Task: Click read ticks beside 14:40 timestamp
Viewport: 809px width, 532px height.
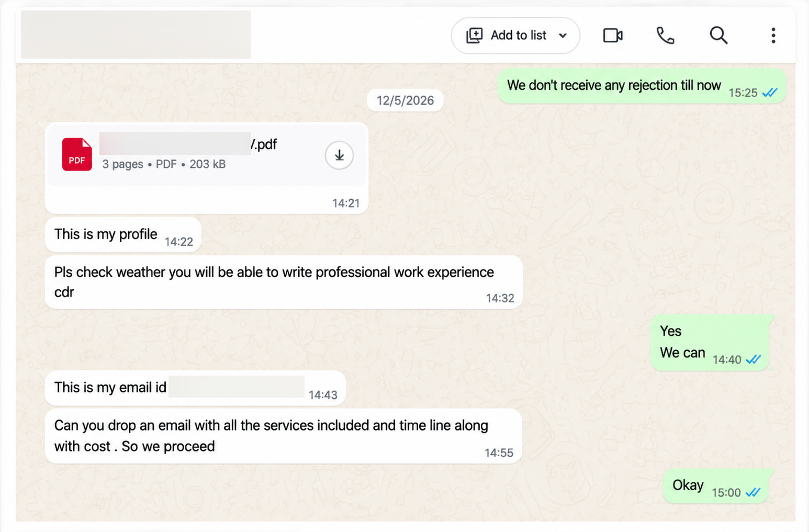Action: coord(753,359)
